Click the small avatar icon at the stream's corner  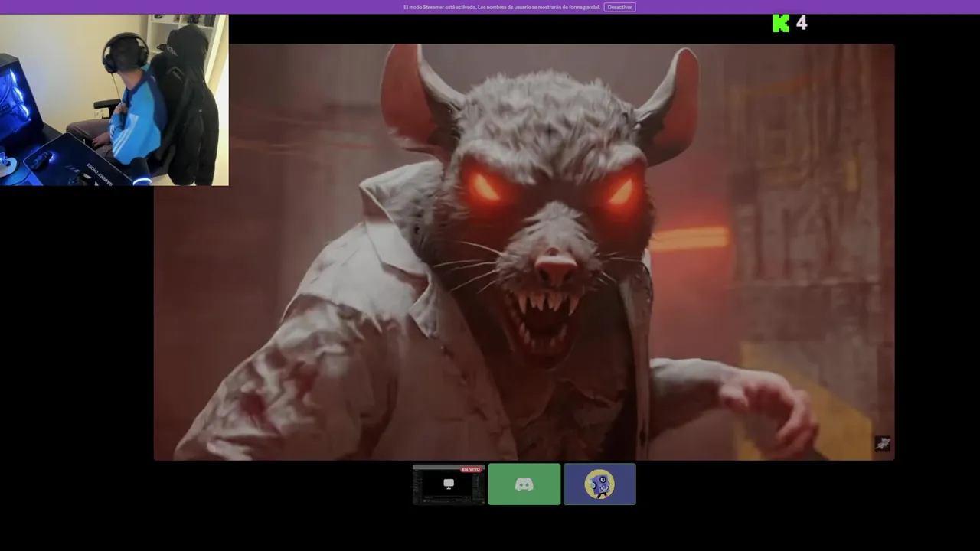[x=883, y=443]
